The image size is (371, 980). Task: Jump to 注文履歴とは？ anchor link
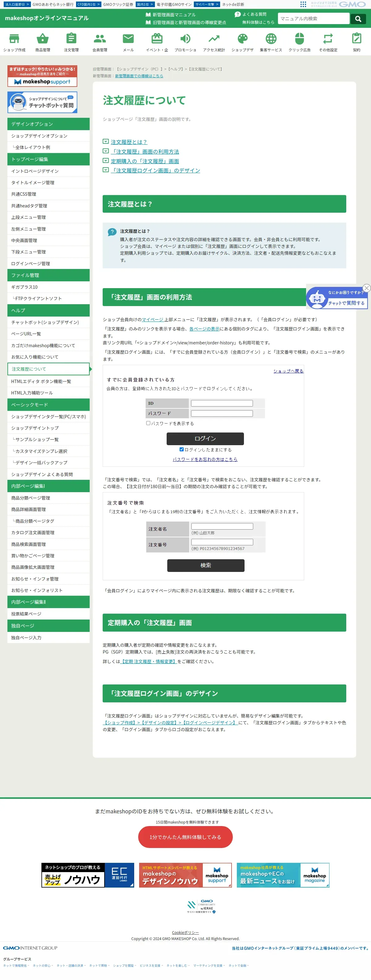click(x=129, y=142)
